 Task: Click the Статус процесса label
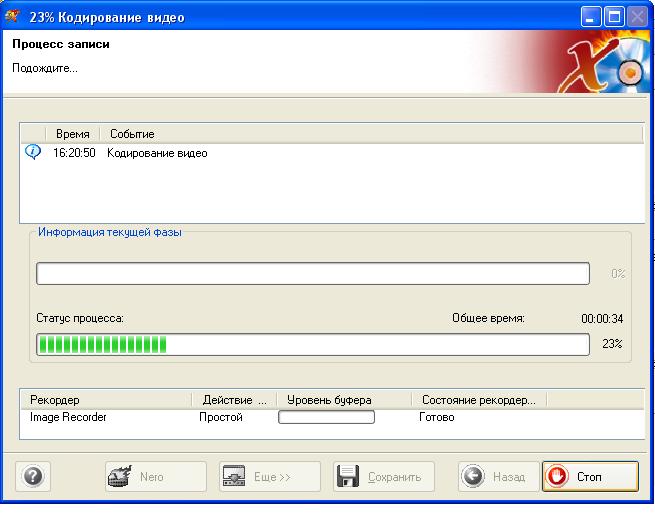coord(80,318)
